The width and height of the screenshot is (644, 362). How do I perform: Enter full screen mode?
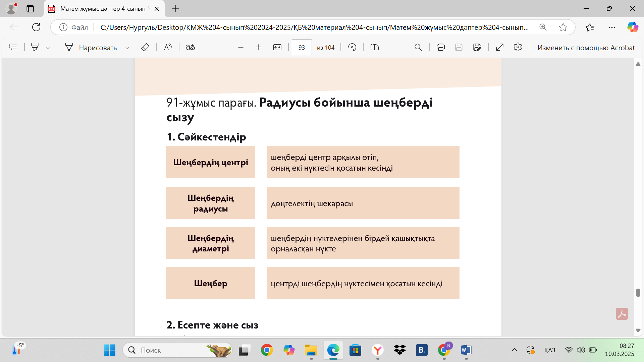pyautogui.click(x=499, y=47)
